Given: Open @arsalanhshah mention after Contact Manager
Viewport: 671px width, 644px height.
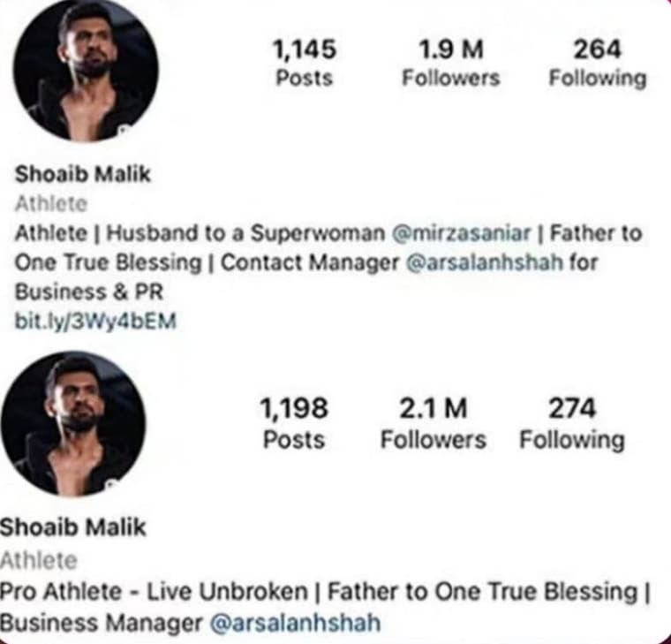Looking at the screenshot, I should click(x=482, y=263).
